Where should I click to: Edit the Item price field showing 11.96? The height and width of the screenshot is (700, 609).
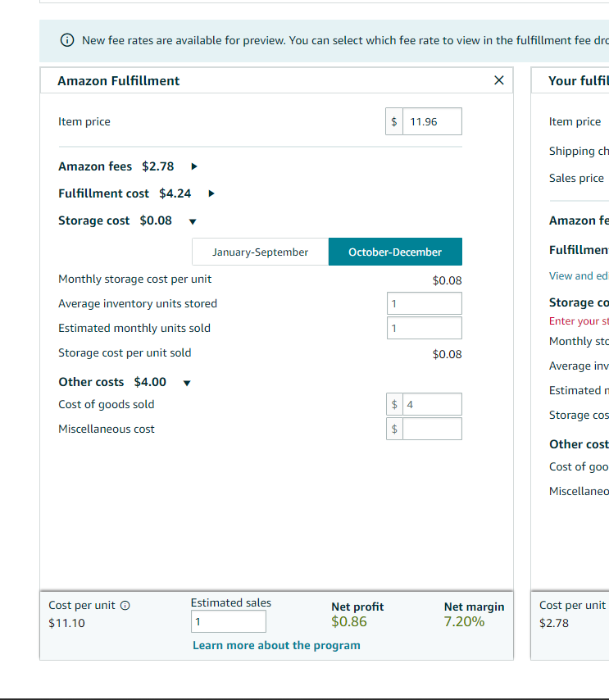pyautogui.click(x=432, y=121)
